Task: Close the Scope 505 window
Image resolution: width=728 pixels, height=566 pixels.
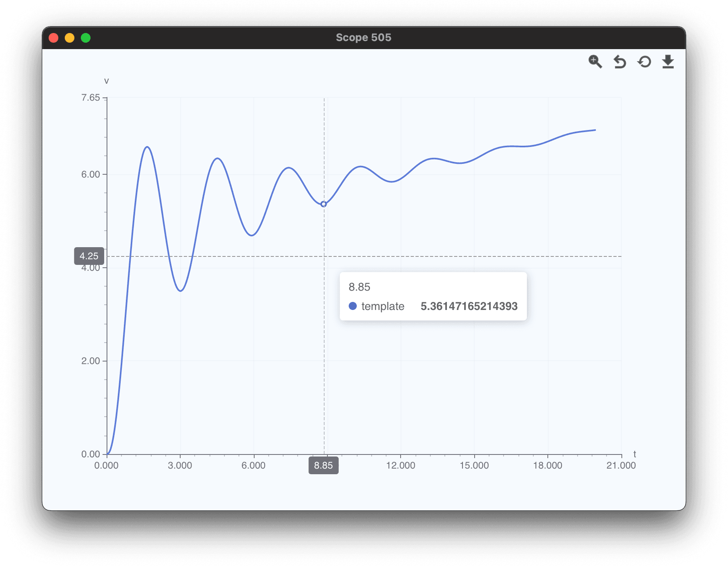Action: click(x=53, y=38)
